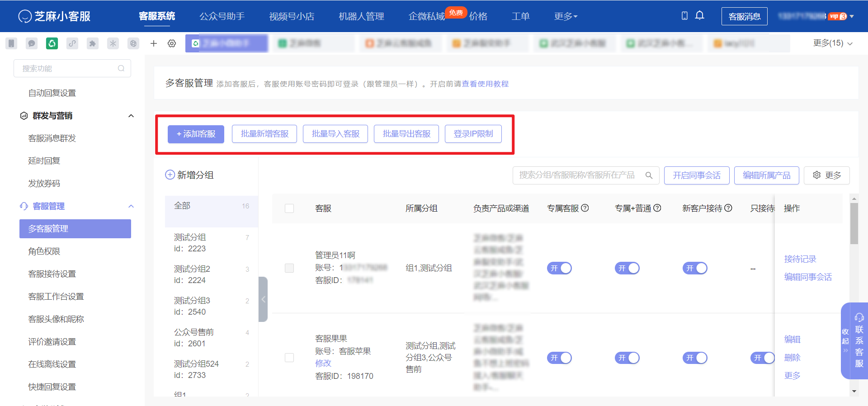This screenshot has width=868, height=406.
Task: Open 公众号助手 in top navigation
Action: [x=222, y=16]
